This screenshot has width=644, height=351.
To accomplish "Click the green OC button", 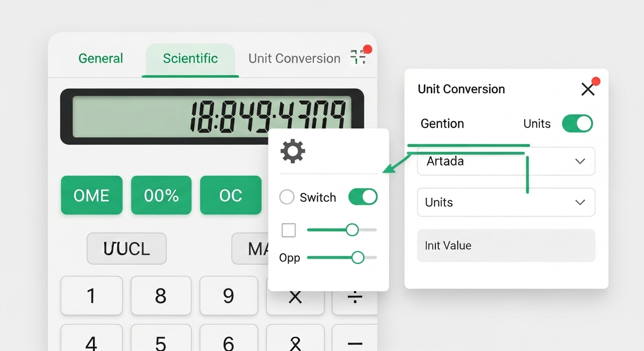I will pos(231,195).
